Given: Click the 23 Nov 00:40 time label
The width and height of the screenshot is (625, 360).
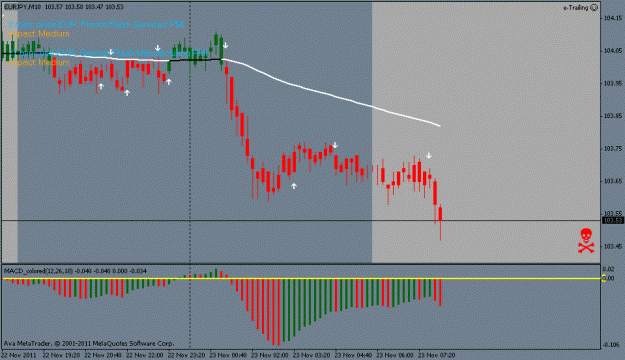Looking at the screenshot, I should click(x=228, y=355).
